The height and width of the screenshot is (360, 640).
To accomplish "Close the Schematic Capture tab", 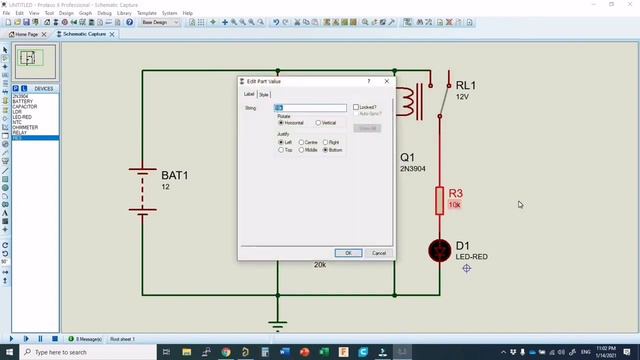I will click(112, 34).
